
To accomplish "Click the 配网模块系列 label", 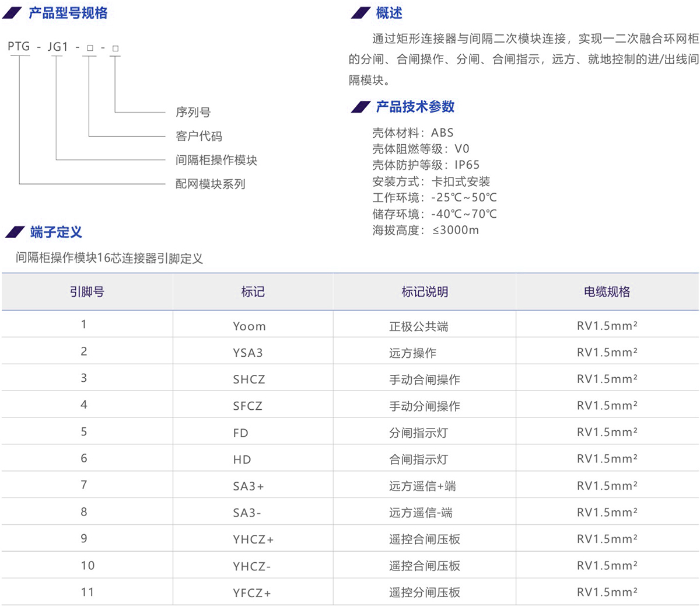I will 211,184.
